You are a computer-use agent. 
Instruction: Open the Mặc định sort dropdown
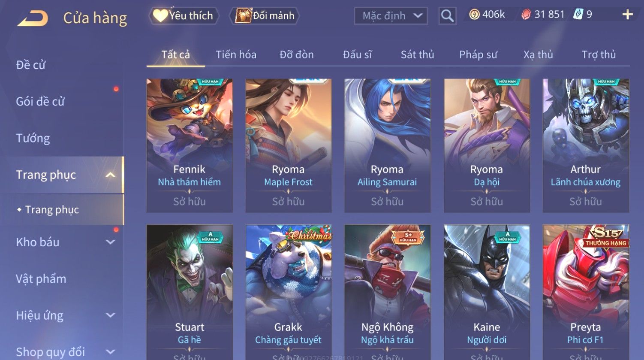[x=391, y=16]
